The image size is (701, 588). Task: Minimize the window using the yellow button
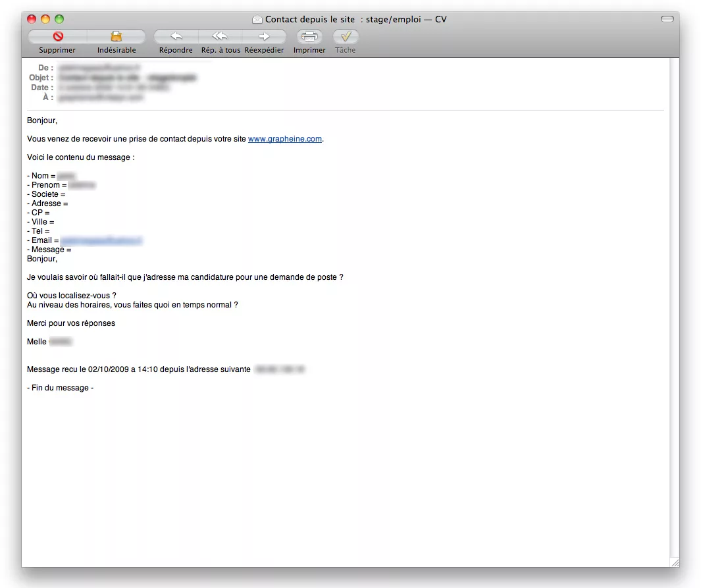point(45,20)
